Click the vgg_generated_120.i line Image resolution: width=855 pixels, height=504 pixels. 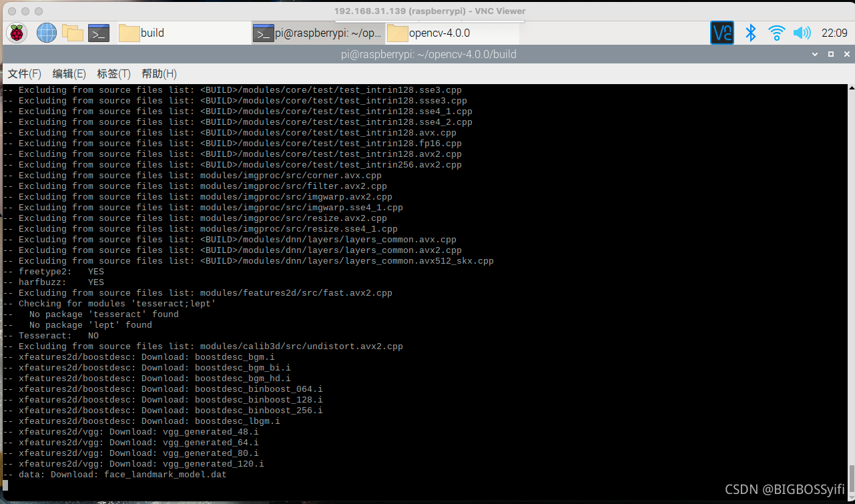pyautogui.click(x=133, y=464)
